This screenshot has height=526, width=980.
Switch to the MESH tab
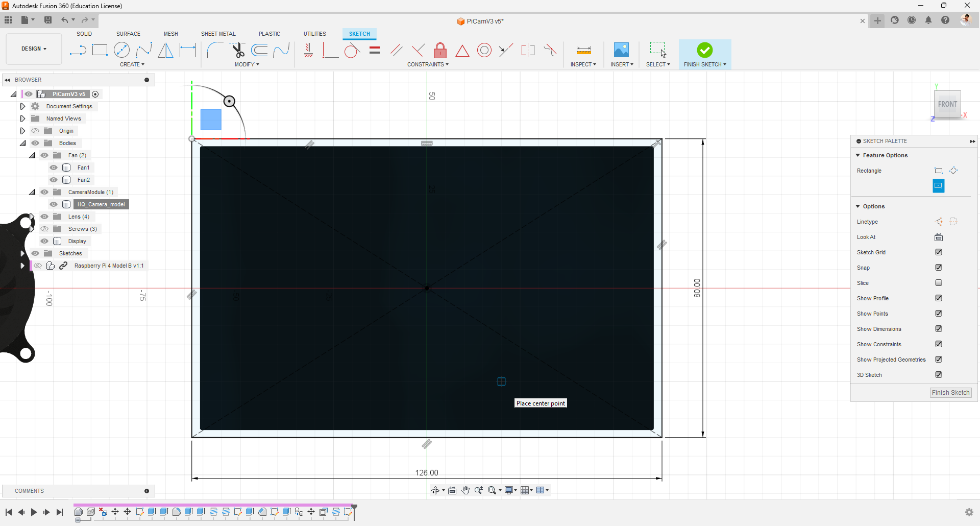[171, 34]
